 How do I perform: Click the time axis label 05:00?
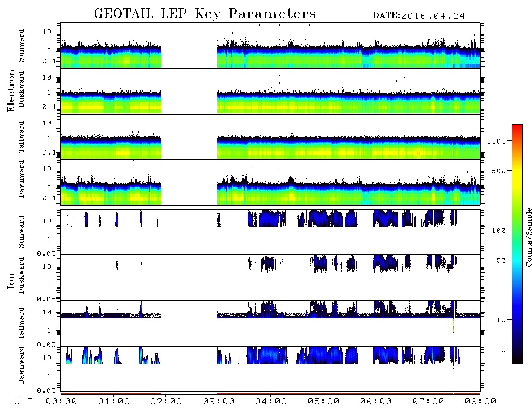324,402
